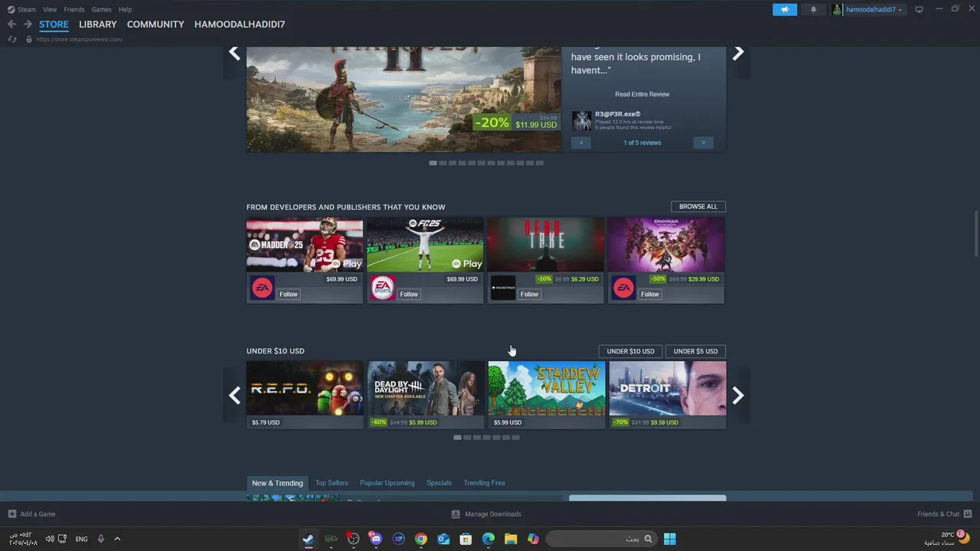This screenshot has width=980, height=551.
Task: Switch to the Top Sellers tab
Action: (x=332, y=483)
